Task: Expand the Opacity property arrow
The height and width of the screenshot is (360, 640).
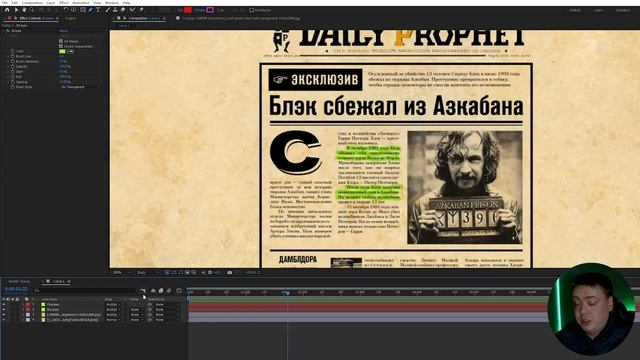Action: (x=8, y=67)
